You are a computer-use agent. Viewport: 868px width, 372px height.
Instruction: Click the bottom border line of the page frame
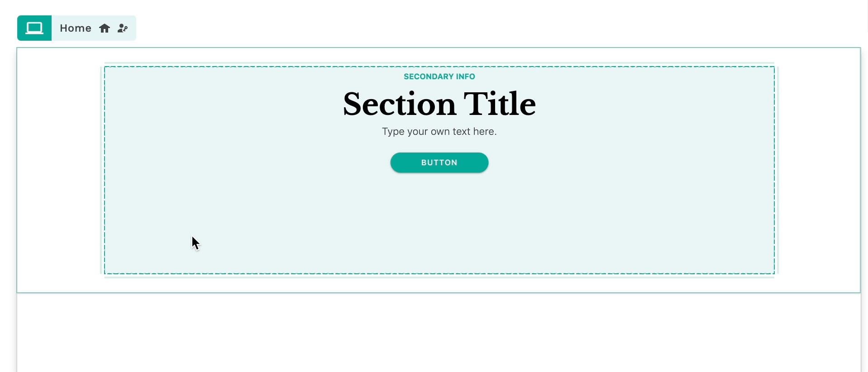pyautogui.click(x=439, y=293)
